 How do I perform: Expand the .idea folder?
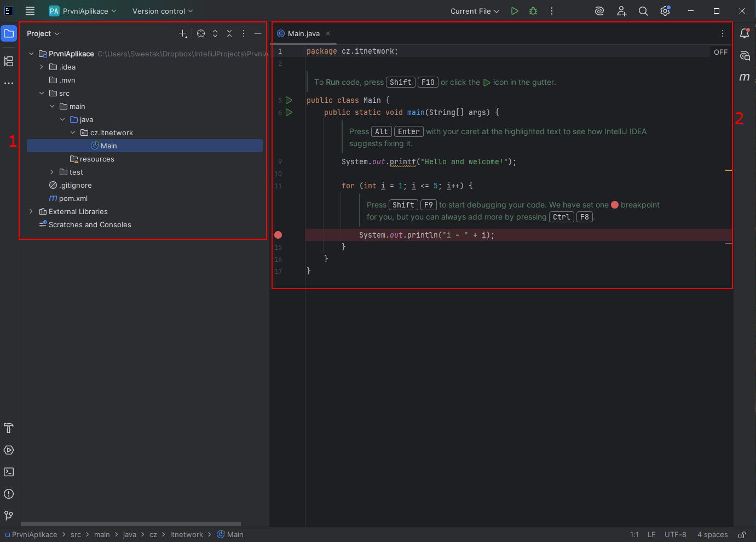tap(42, 67)
